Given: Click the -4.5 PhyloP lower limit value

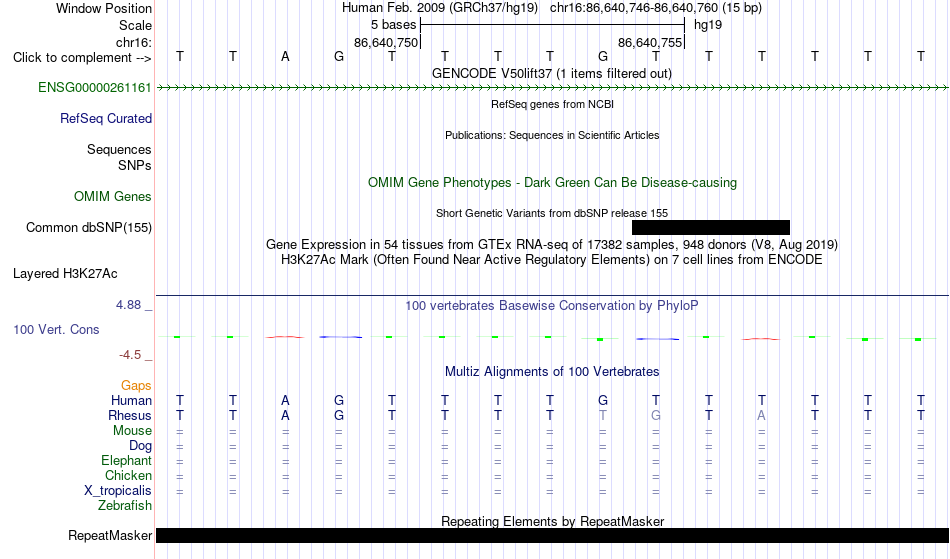Looking at the screenshot, I should coord(130,355).
